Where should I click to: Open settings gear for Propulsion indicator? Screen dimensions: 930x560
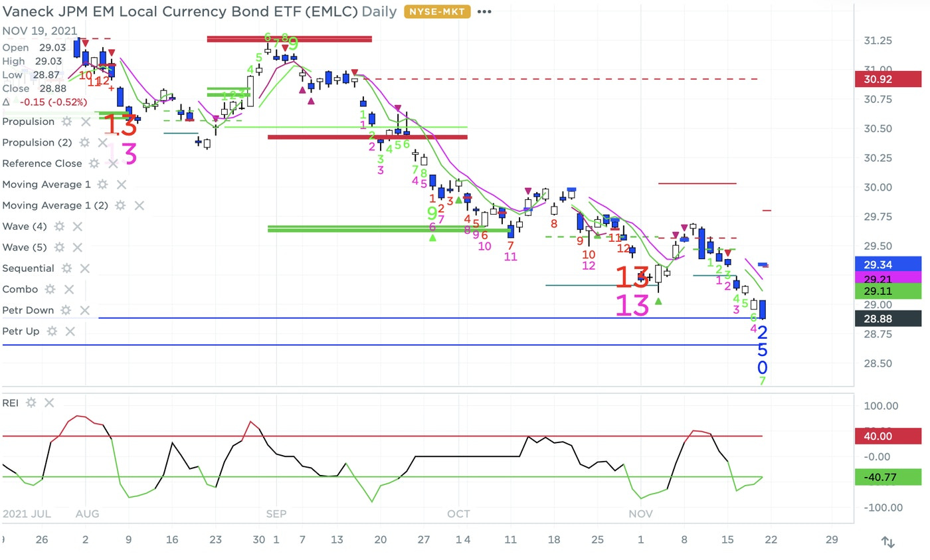(x=66, y=122)
